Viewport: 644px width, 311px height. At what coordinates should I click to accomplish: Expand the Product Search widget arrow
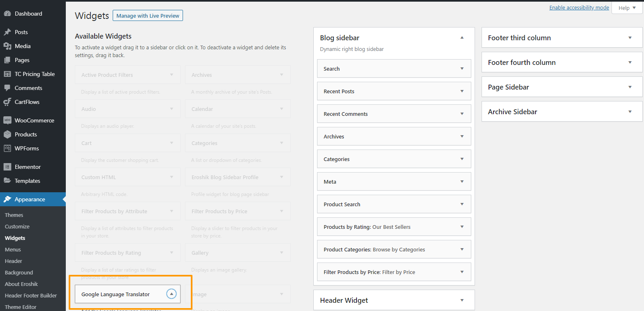[x=462, y=204]
